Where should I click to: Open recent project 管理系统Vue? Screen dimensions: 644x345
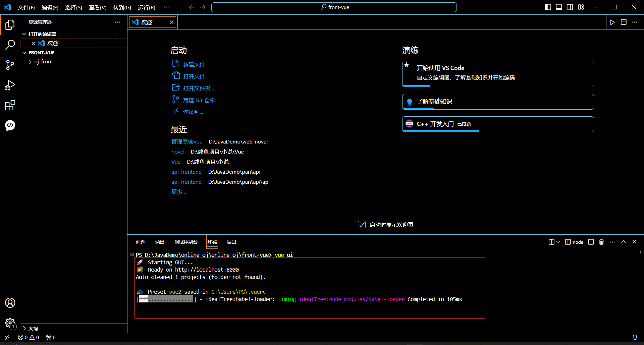point(187,141)
